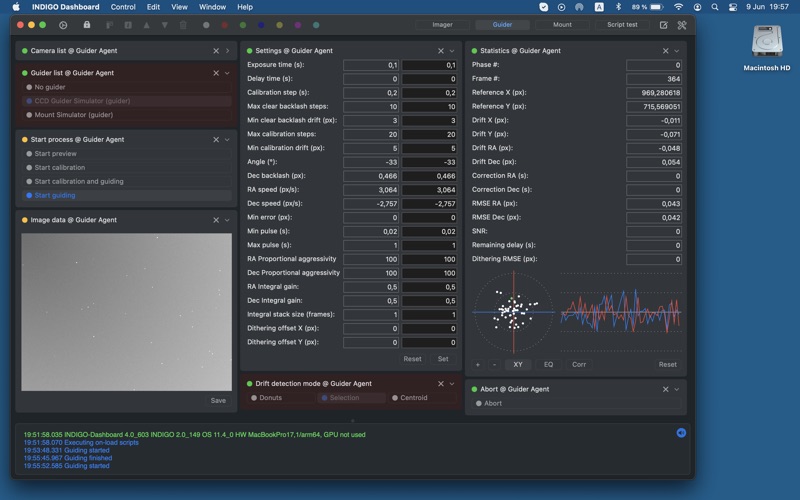800x500 pixels.
Task: Select the purple color dot
Action: click(298, 25)
